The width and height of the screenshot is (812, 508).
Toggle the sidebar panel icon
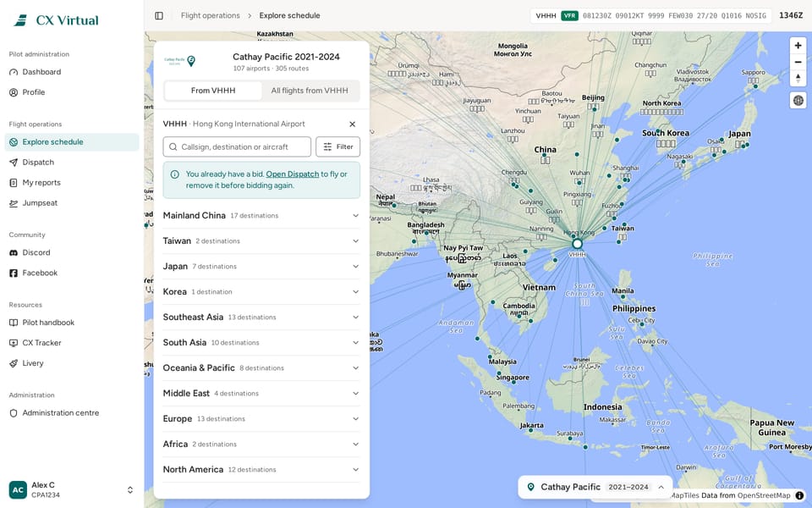coord(159,15)
